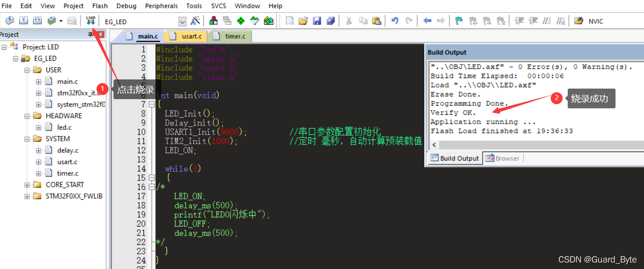Click the Translate current file icon

(x=10, y=21)
